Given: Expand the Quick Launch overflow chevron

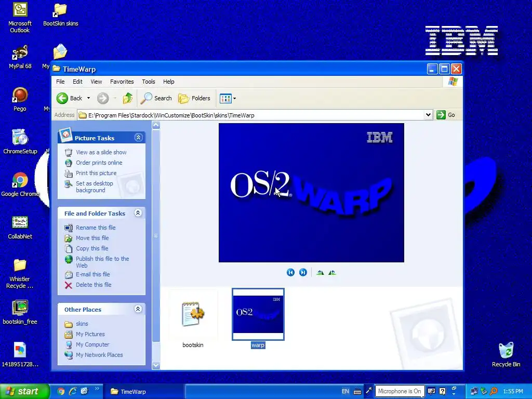Looking at the screenshot, I should click(x=97, y=389).
